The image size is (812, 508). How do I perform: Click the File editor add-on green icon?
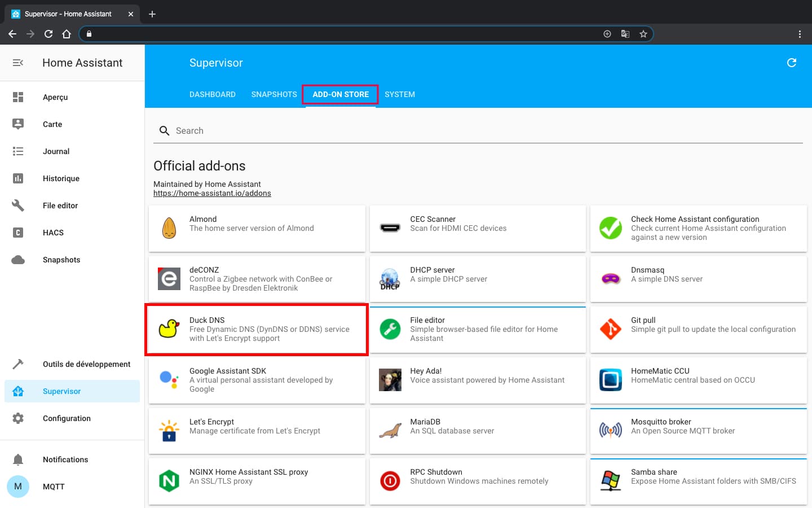pyautogui.click(x=390, y=329)
